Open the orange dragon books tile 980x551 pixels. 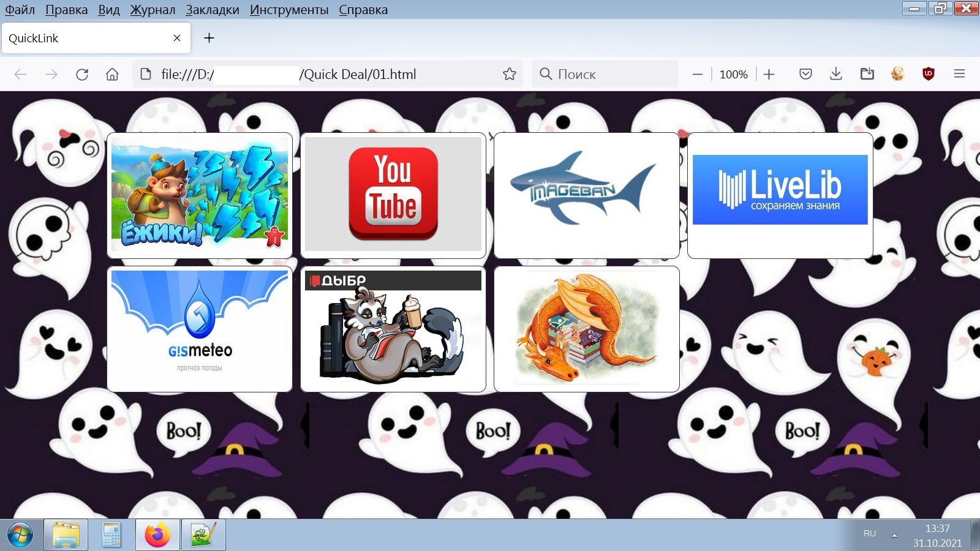(587, 329)
